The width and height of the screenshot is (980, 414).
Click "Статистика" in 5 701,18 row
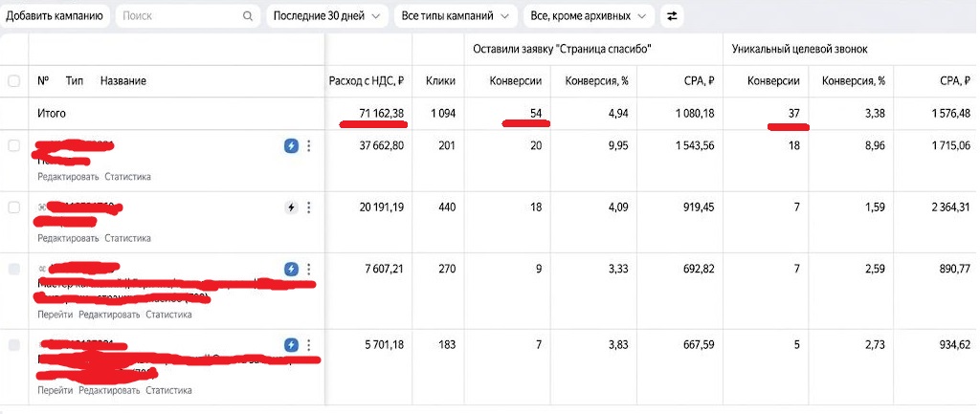point(168,390)
